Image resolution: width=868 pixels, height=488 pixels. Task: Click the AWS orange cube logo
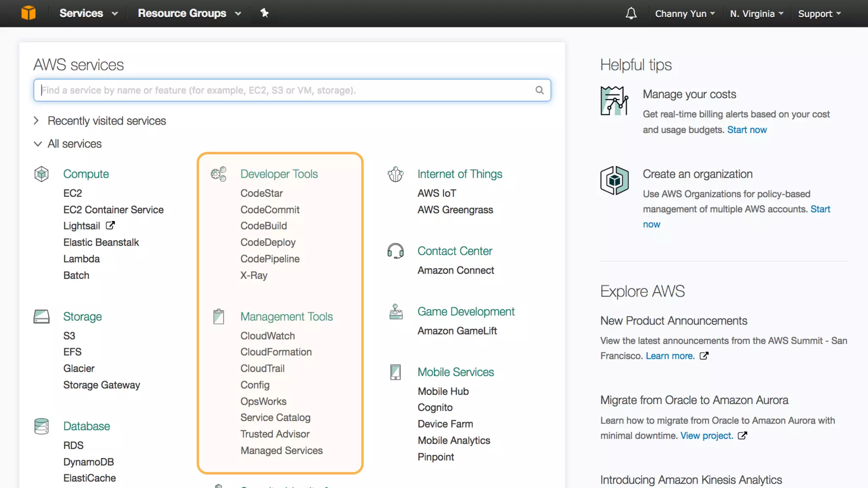[28, 13]
